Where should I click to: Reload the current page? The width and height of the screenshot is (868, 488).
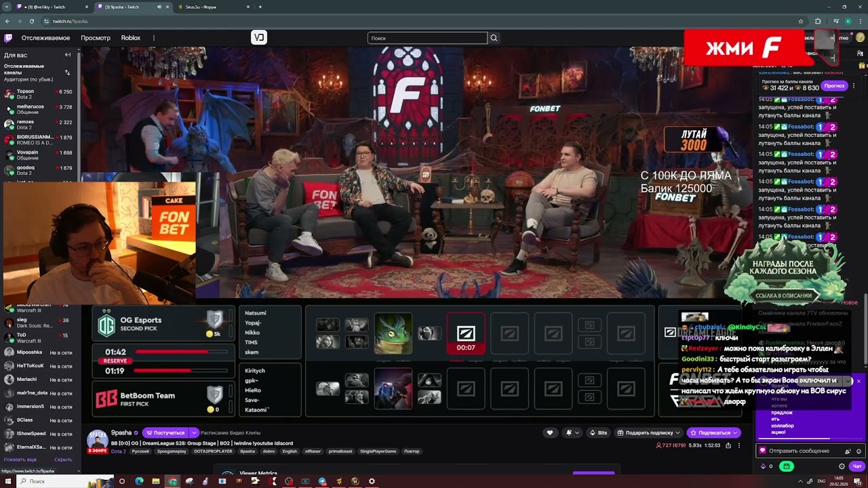31,21
